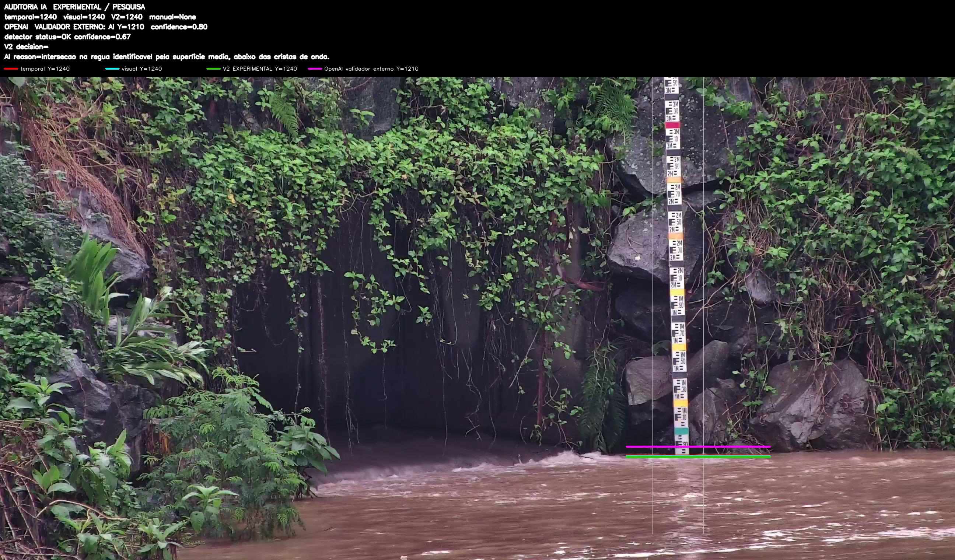955x560 pixels.
Task: Click the "OPENAI VALIDADOR EXTERNO: AI Y=1210" text
Action: pyautogui.click(x=74, y=27)
